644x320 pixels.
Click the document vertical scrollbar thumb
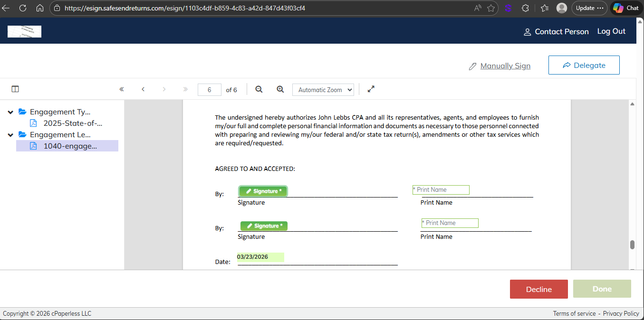[x=632, y=245]
